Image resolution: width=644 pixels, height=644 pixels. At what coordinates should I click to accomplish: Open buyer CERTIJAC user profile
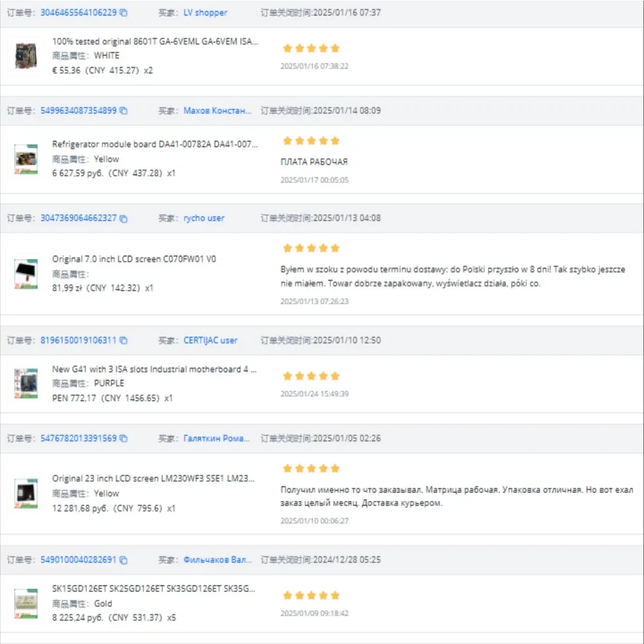tap(211, 340)
